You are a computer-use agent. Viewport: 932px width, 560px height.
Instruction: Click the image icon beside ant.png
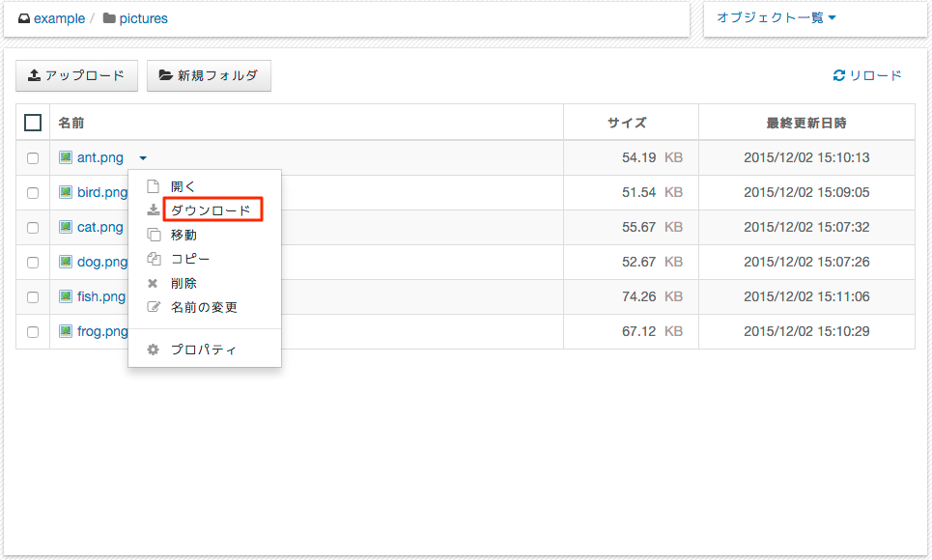coord(66,157)
